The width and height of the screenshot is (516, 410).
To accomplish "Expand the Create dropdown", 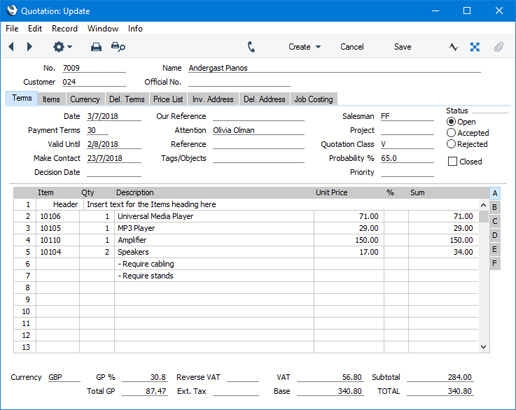I will tap(304, 47).
